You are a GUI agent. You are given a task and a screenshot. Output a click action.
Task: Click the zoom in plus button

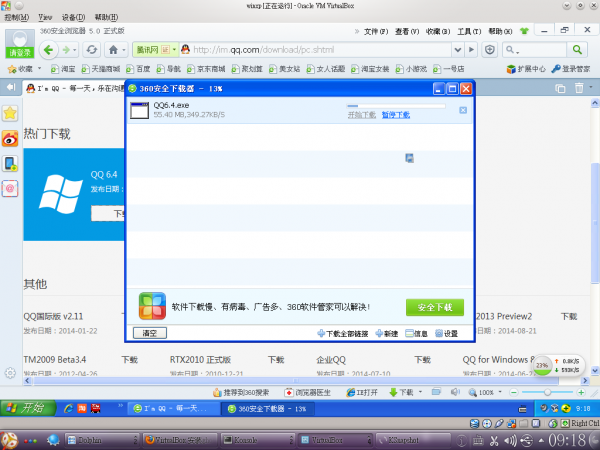point(581,393)
